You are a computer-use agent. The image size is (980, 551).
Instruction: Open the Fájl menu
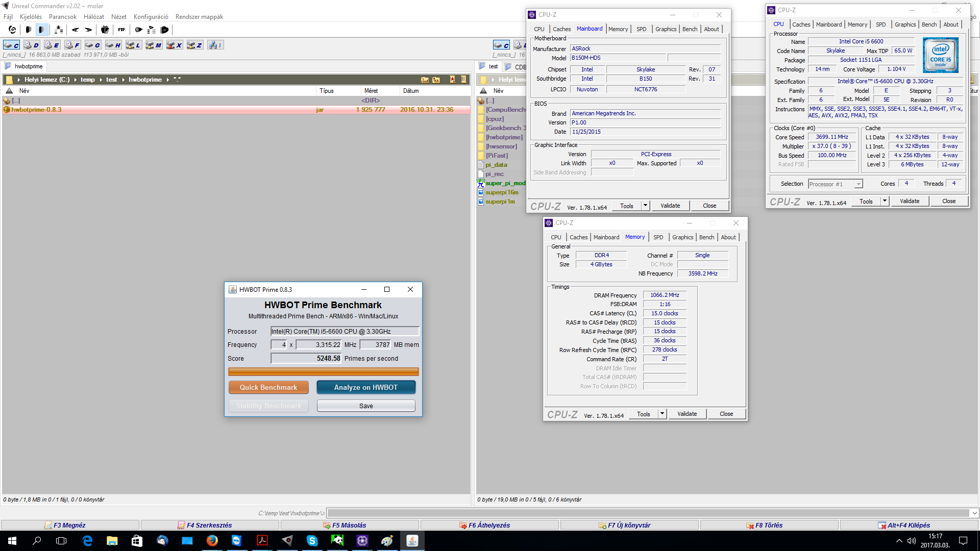pos(8,17)
